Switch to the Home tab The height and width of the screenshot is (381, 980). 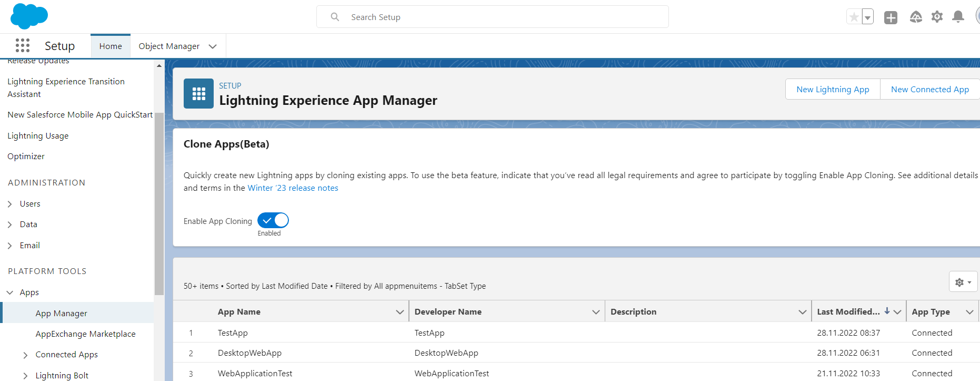(111, 46)
